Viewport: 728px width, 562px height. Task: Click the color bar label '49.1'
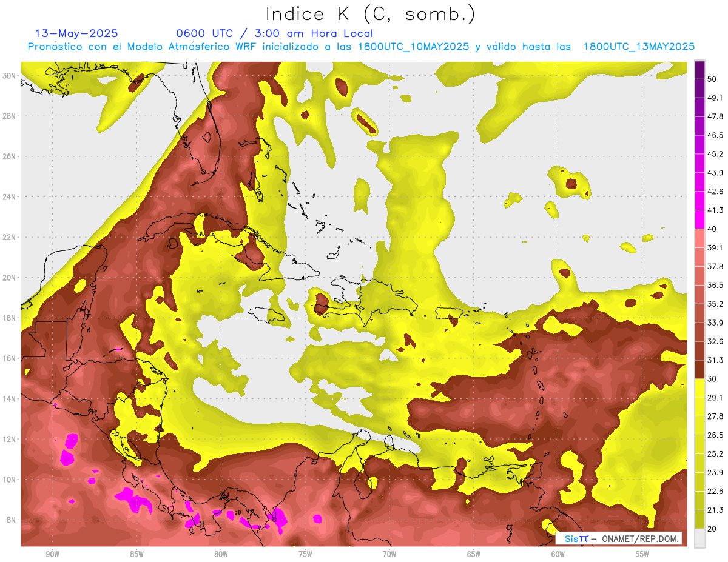point(715,98)
